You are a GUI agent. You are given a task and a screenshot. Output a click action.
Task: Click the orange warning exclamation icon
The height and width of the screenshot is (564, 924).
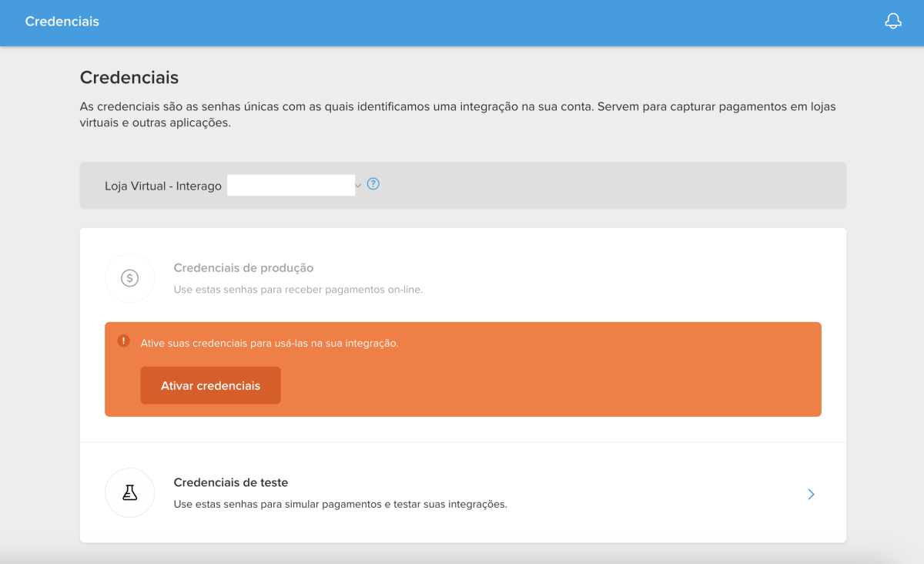pyautogui.click(x=123, y=341)
